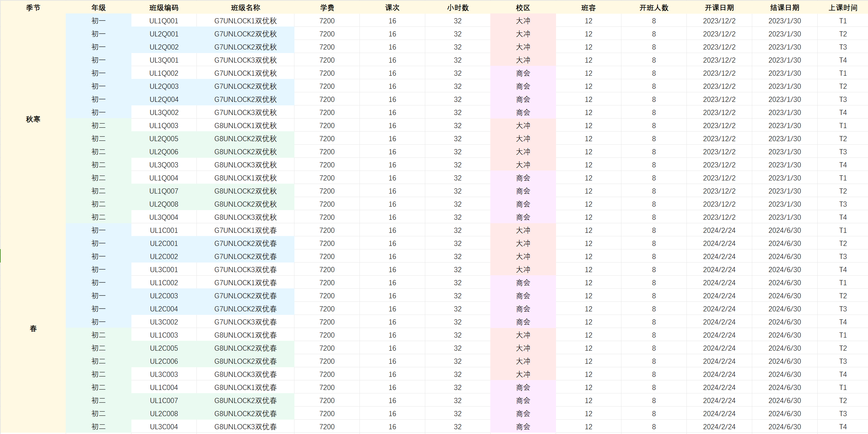Screen dimensions: 868x434
Task: Select the 小时数 column header
Action: (457, 7)
